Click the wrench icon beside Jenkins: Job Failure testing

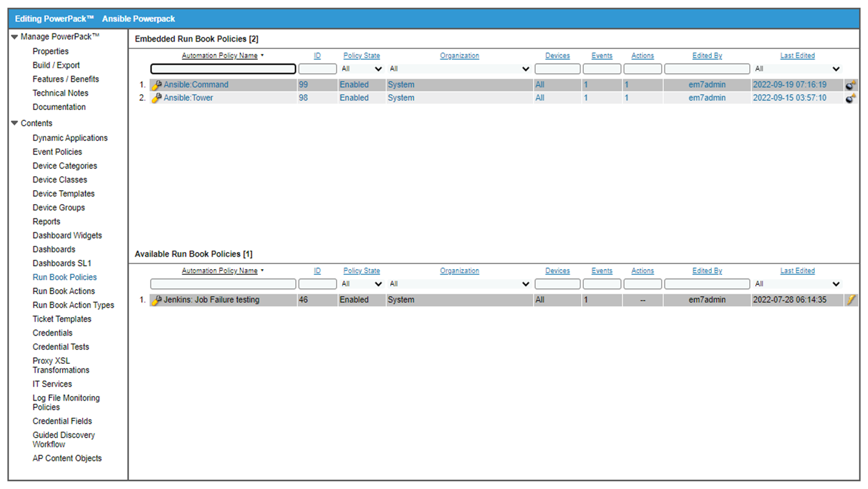(x=156, y=300)
